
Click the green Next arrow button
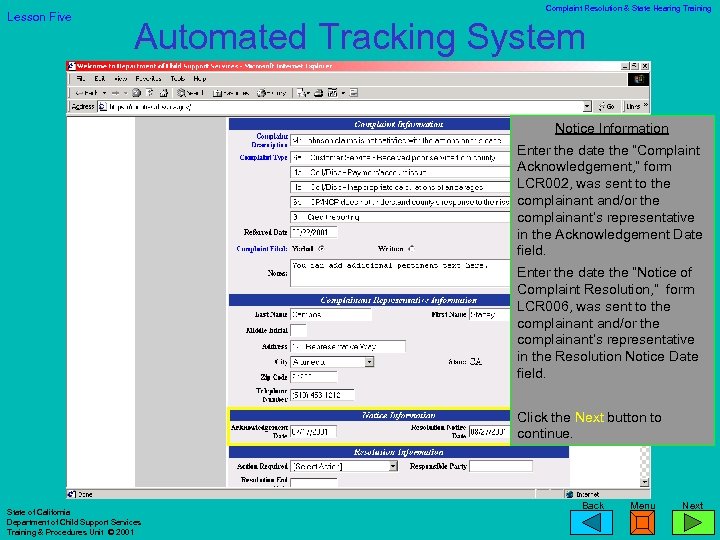(x=693, y=523)
